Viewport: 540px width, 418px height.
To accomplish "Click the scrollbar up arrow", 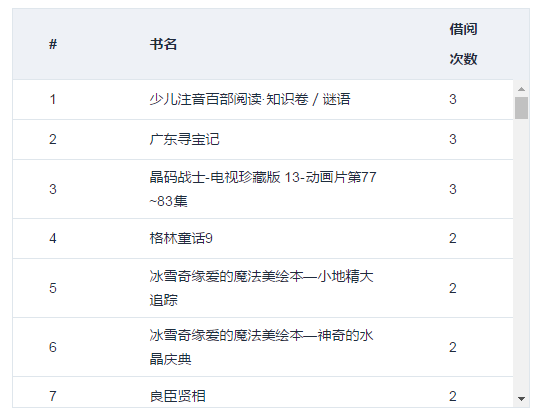I will tap(521, 89).
